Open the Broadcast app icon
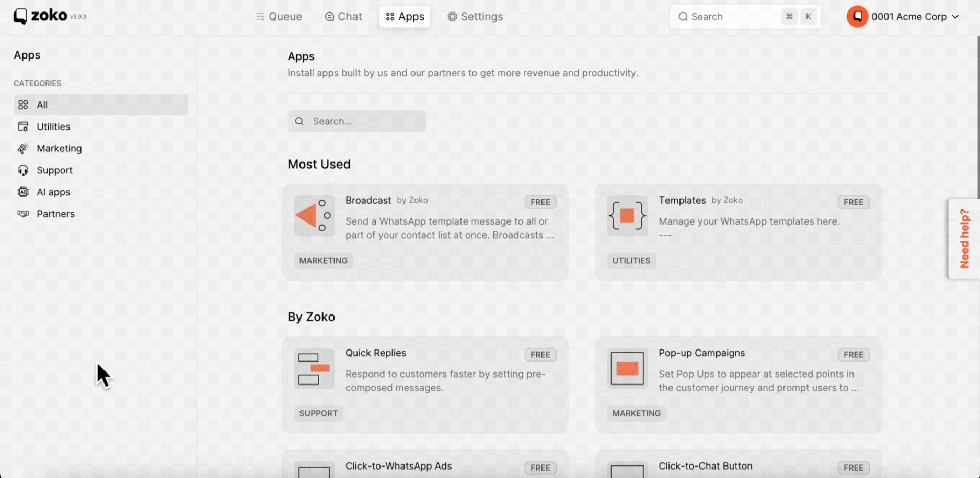This screenshot has width=980, height=478. tap(314, 216)
